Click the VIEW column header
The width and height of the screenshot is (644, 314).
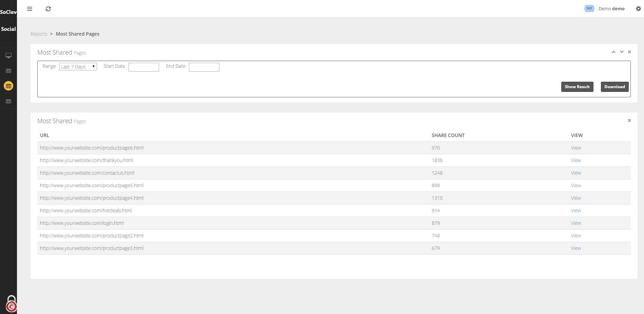[577, 135]
